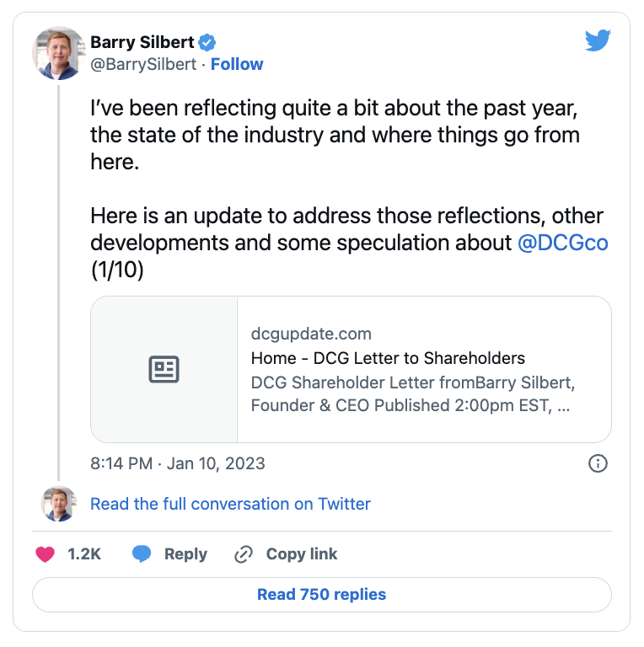Click small avatar beside full conversation link

click(x=59, y=504)
